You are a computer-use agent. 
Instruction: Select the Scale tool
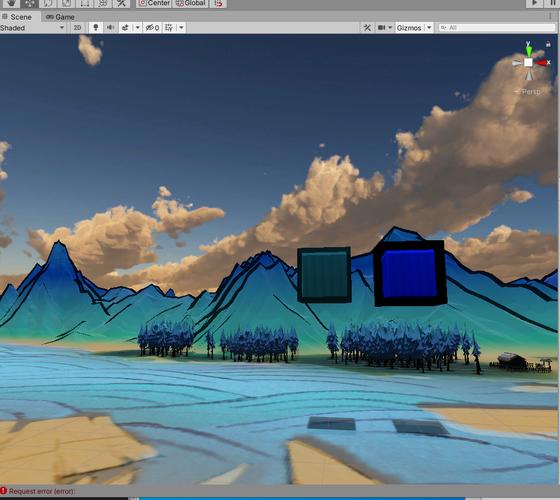point(66,3)
